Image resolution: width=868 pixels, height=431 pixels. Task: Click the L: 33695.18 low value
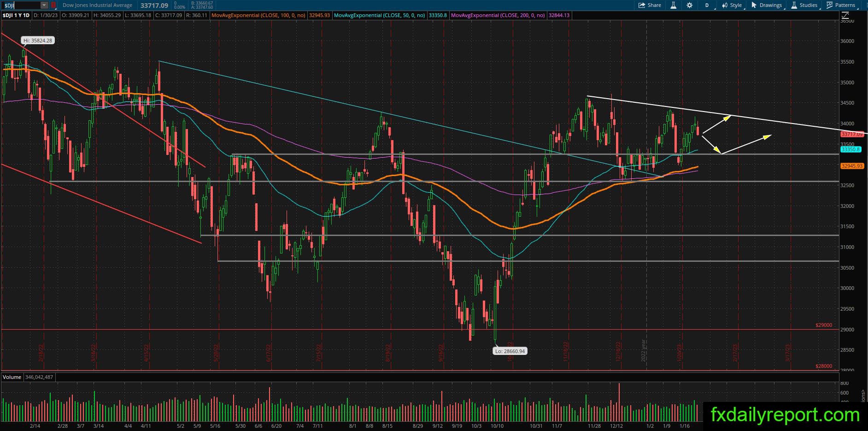pyautogui.click(x=138, y=15)
